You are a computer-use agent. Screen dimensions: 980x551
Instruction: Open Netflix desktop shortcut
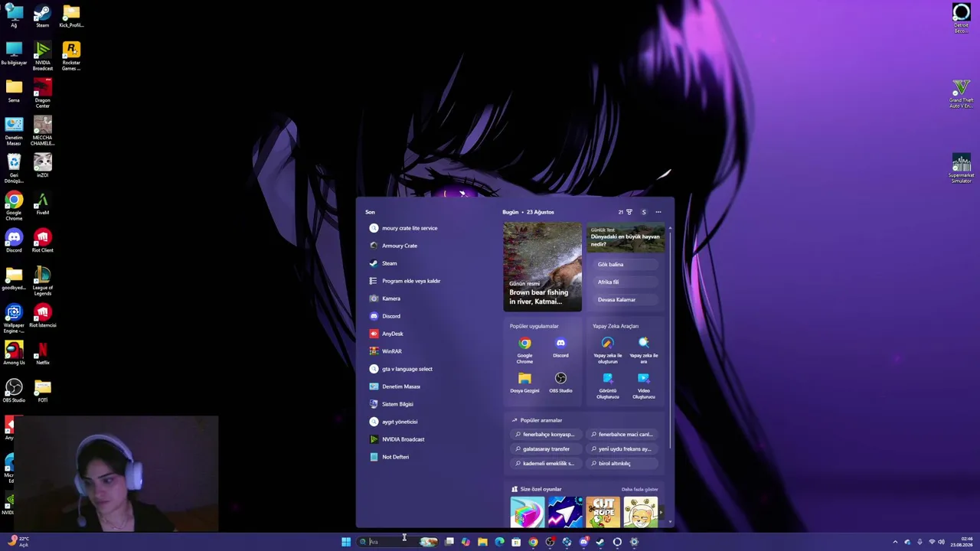tap(42, 354)
